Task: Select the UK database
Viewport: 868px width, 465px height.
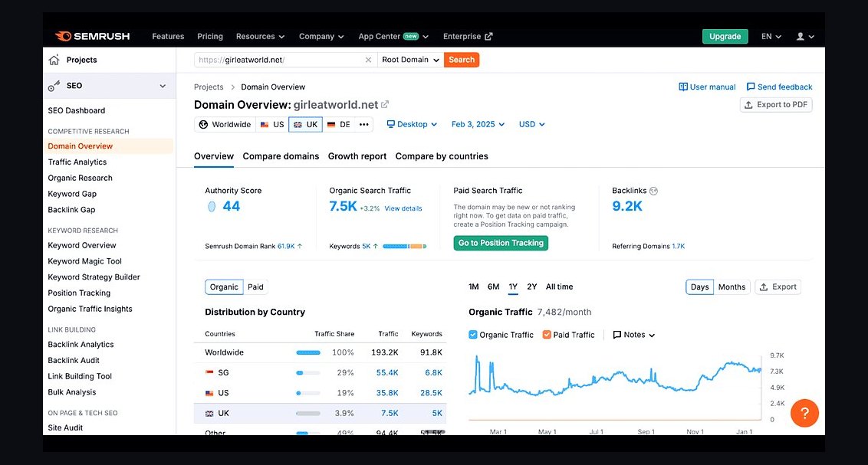Action: point(306,124)
